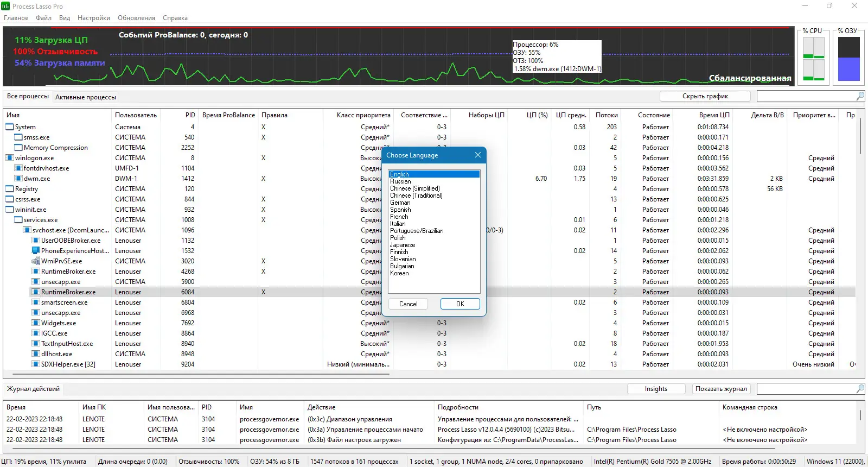Viewport: 868px width, 467px height.
Task: Click the Скрыть график button
Action: [705, 96]
